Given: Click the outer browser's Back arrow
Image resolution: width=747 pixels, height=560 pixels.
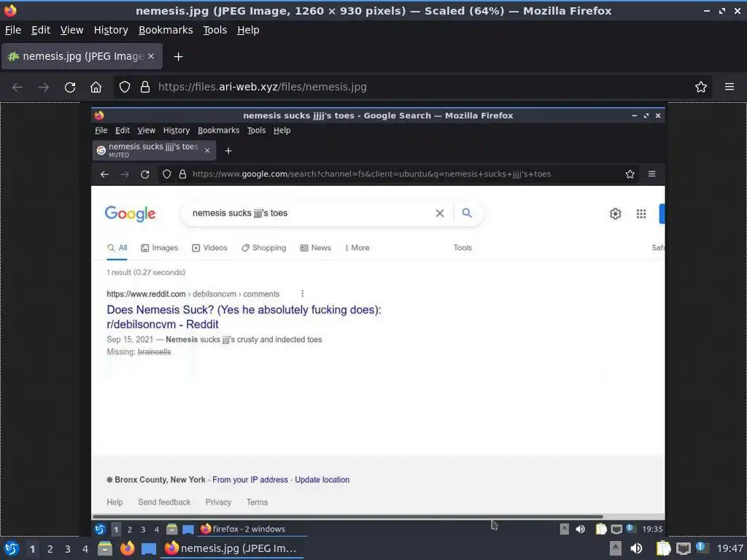Looking at the screenshot, I should tap(18, 87).
